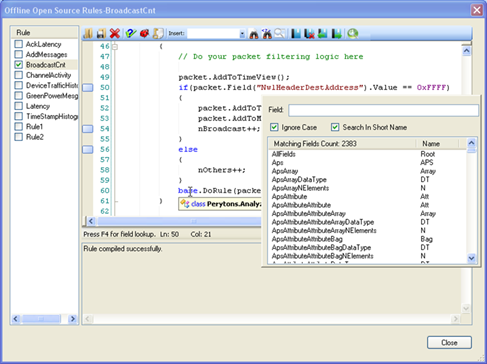The width and height of the screenshot is (487, 364).
Task: Enable DeviceTrafficHist rule checkbox
Action: 19,85
